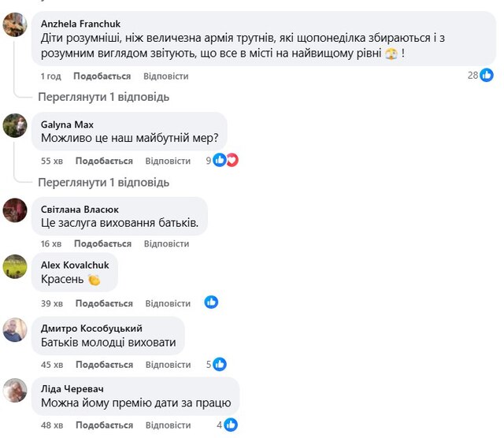504x438 pixels.
Task: Open Alex Kovalchuk's profile name link
Action: click(x=75, y=265)
